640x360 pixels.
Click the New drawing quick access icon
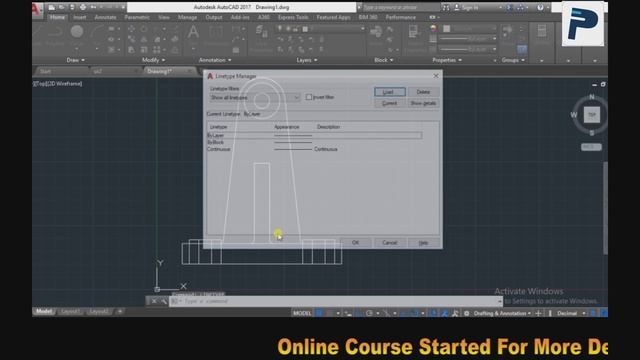pos(51,7)
